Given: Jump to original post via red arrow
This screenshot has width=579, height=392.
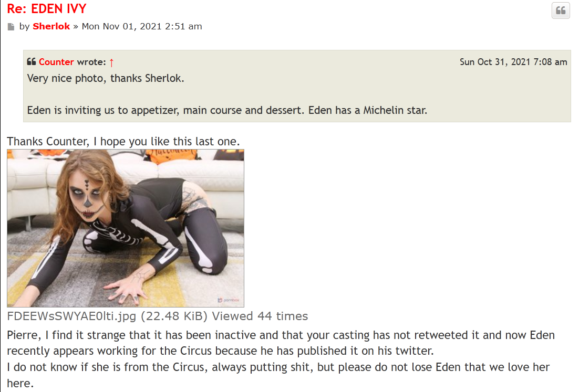Looking at the screenshot, I should (111, 62).
